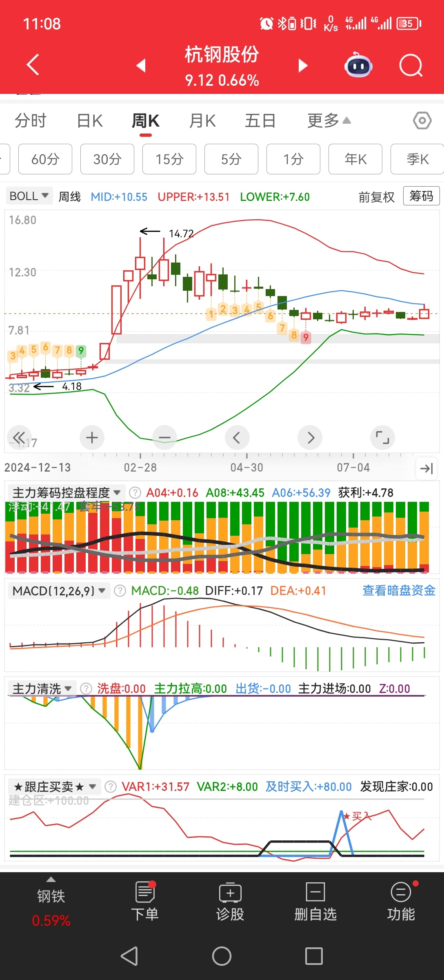Toggle 前复权 adjustment setting
This screenshot has width=444, height=980.
376,197
